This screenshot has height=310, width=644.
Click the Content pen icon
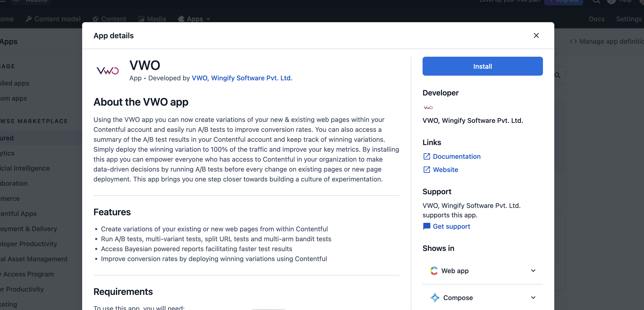[95, 19]
